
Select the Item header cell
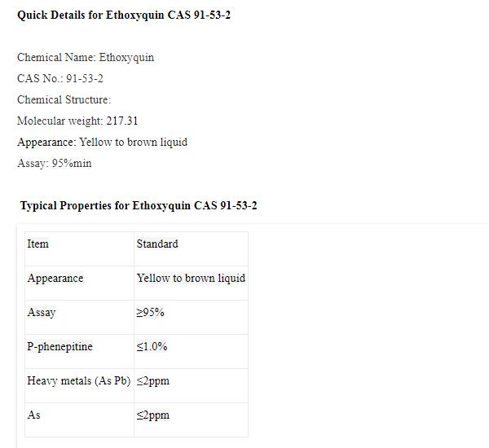pos(38,244)
